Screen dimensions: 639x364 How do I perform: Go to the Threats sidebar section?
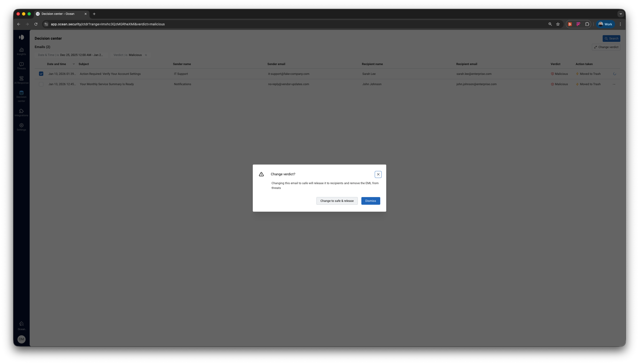pos(21,66)
